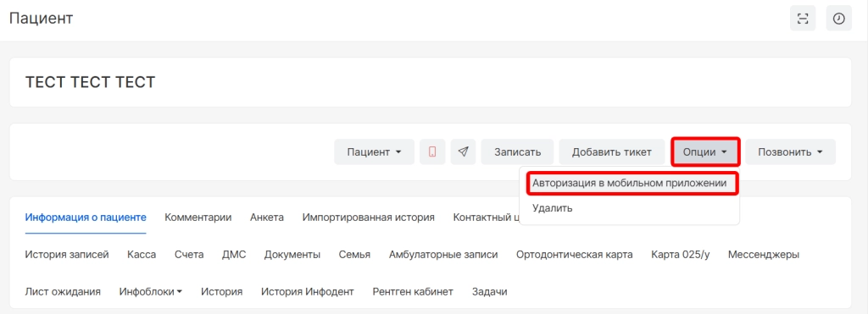Open the clock history icon in header
The height and width of the screenshot is (314, 868).
pyautogui.click(x=838, y=19)
